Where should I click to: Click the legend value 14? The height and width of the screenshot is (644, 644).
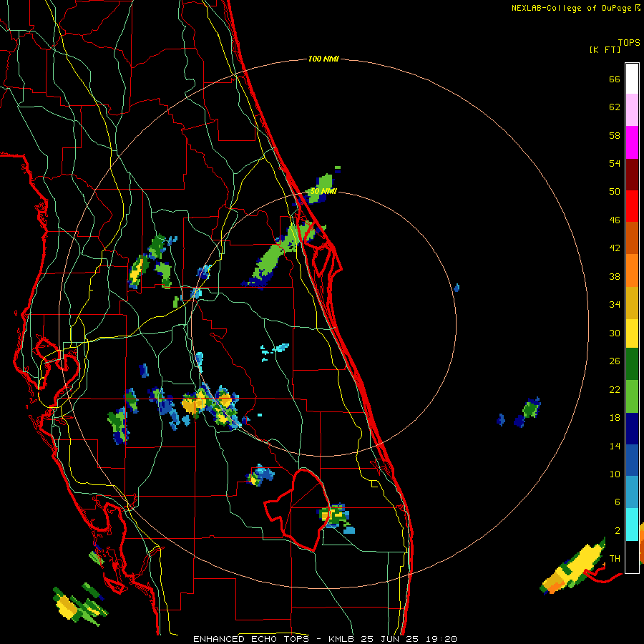(615, 446)
